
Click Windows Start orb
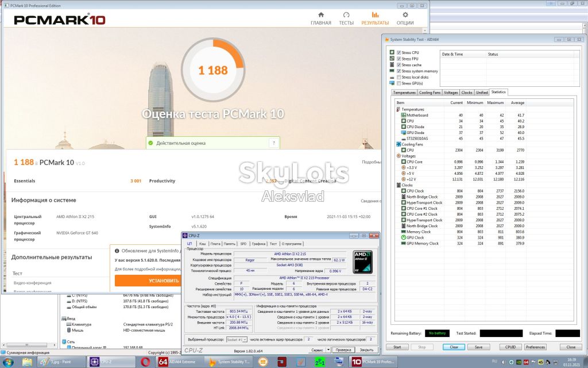[x=8, y=362]
